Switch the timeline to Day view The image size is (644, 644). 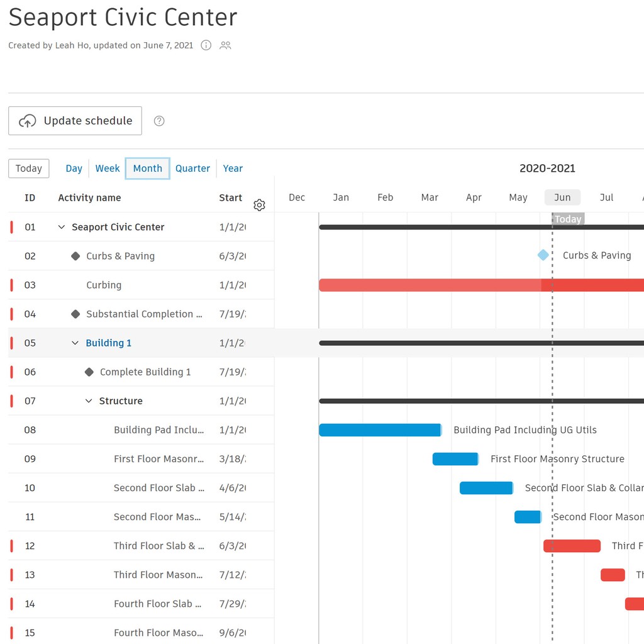click(x=74, y=168)
